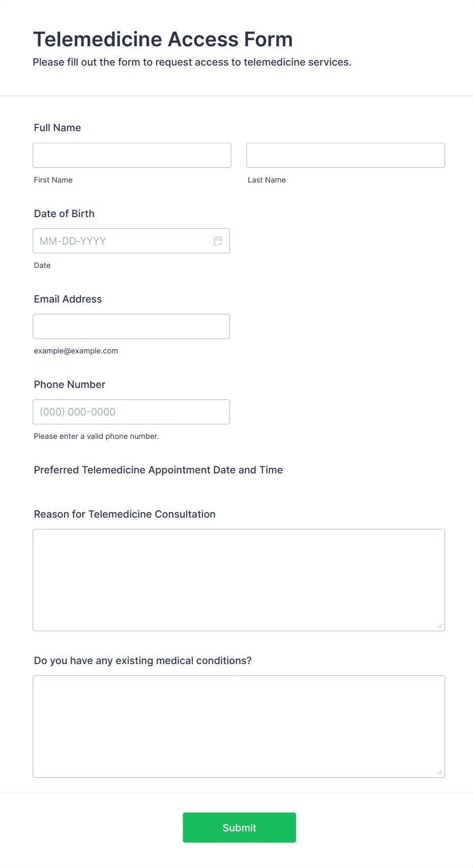This screenshot has width=473, height=868.
Task: Click the resize grip of the medical conditions textarea
Action: pos(440,772)
